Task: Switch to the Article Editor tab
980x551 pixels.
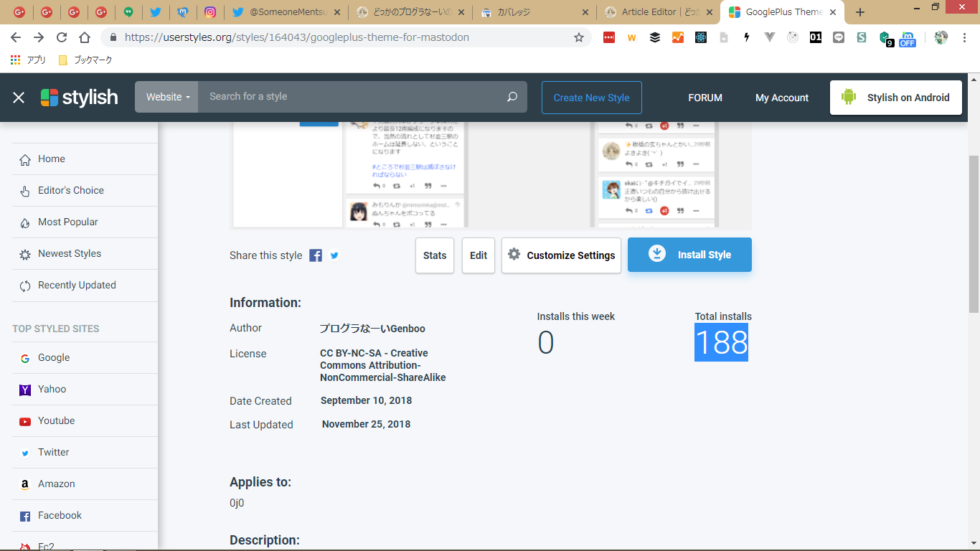Action: click(656, 12)
